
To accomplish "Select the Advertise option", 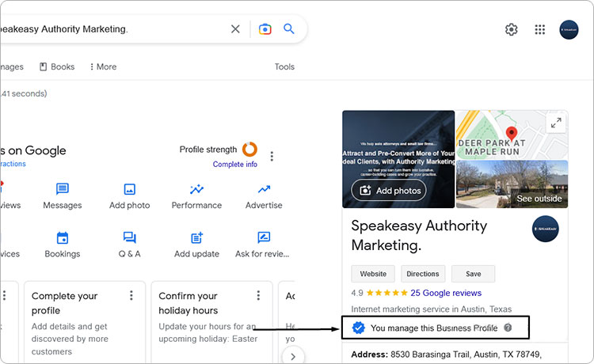I will click(x=264, y=196).
